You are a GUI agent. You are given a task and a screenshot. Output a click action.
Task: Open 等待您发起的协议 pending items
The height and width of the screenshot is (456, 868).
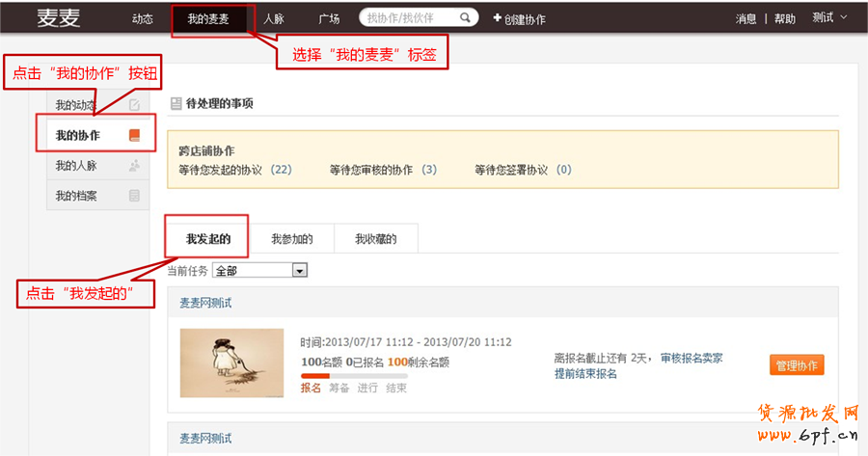pyautogui.click(x=234, y=170)
